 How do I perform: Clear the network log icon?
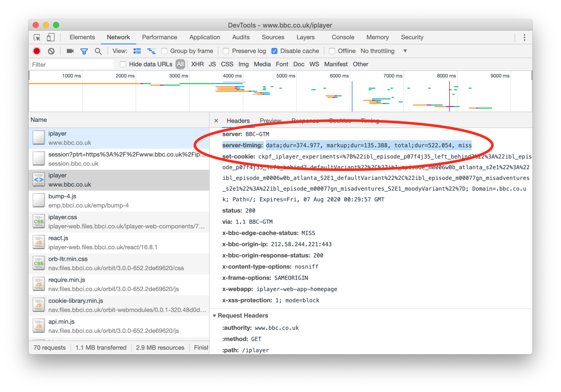51,51
